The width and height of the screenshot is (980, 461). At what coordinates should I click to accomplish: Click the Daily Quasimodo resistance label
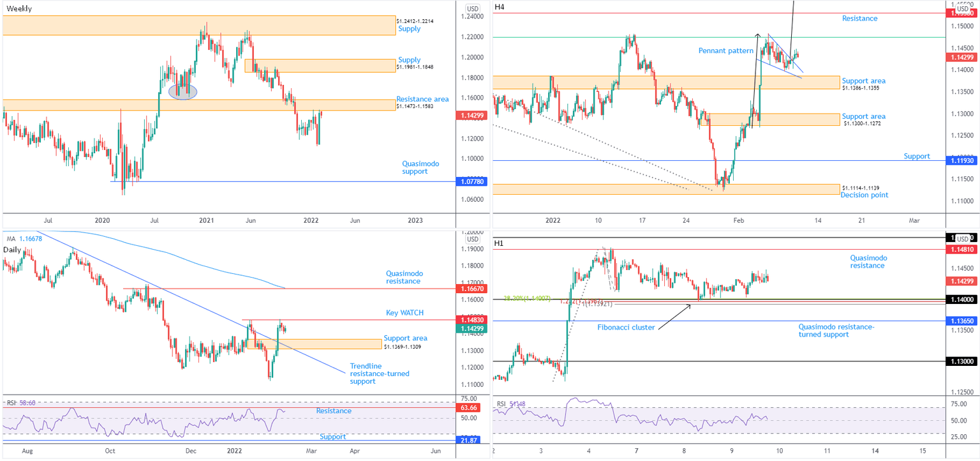click(403, 276)
